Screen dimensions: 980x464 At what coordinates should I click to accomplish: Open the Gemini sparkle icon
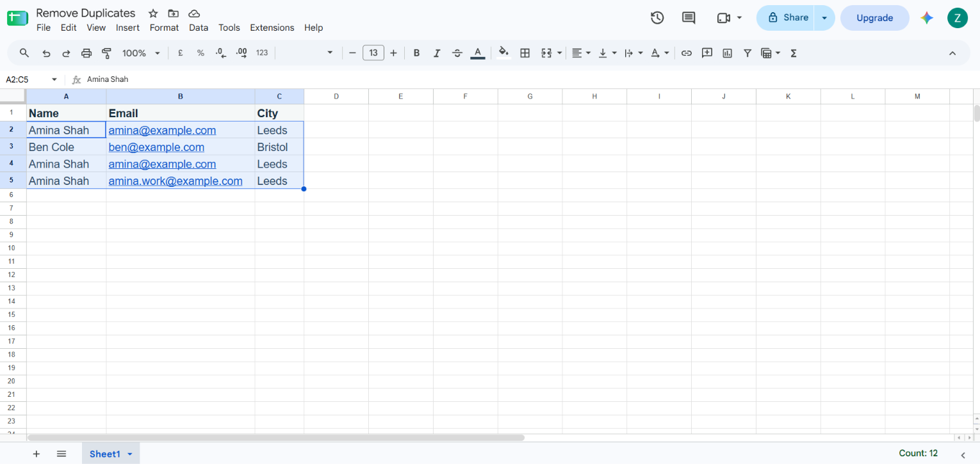(x=927, y=18)
